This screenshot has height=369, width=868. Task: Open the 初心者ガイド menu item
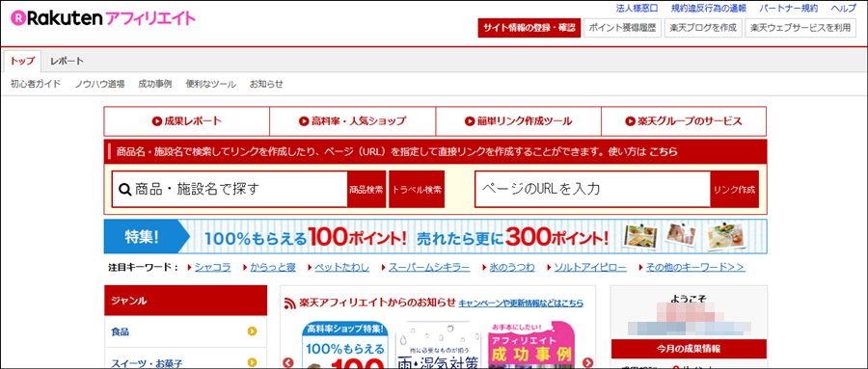[x=36, y=84]
